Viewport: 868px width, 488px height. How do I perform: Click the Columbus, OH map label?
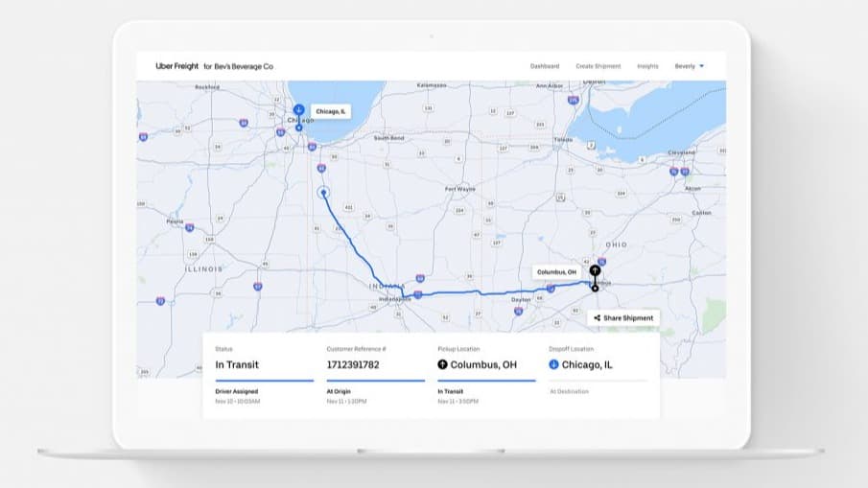pyautogui.click(x=557, y=272)
